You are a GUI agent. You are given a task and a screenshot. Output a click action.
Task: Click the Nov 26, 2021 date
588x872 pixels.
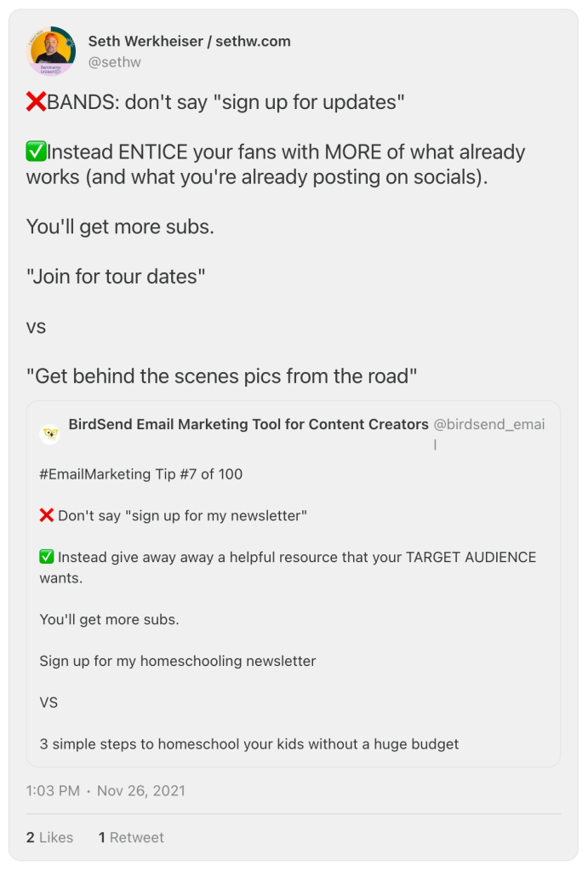(141, 791)
